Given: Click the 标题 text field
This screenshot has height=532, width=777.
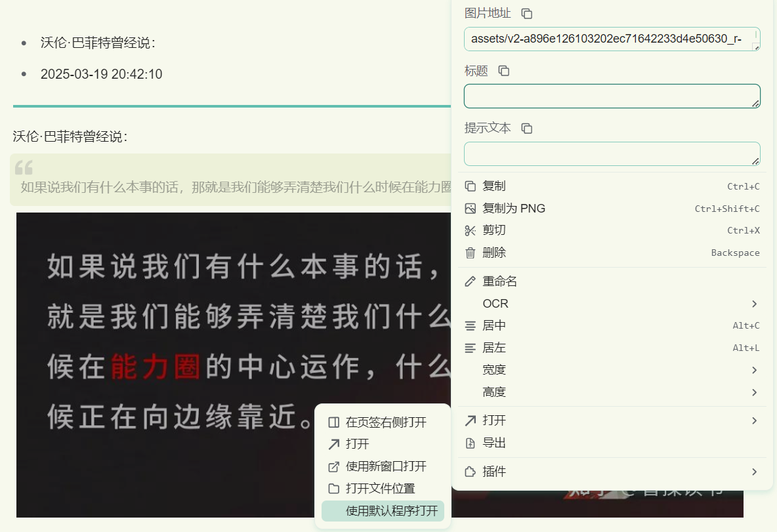Looking at the screenshot, I should click(x=612, y=96).
